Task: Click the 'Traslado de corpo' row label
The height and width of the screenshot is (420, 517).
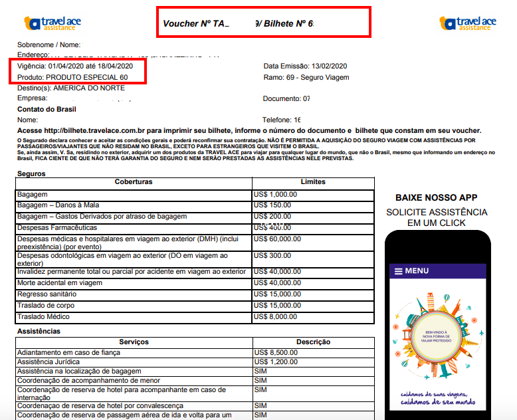Action: (46, 305)
